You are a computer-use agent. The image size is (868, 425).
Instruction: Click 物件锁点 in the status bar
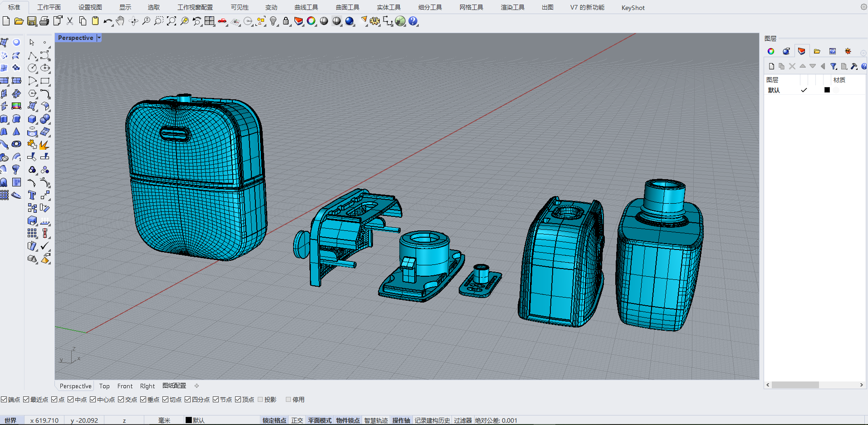348,420
